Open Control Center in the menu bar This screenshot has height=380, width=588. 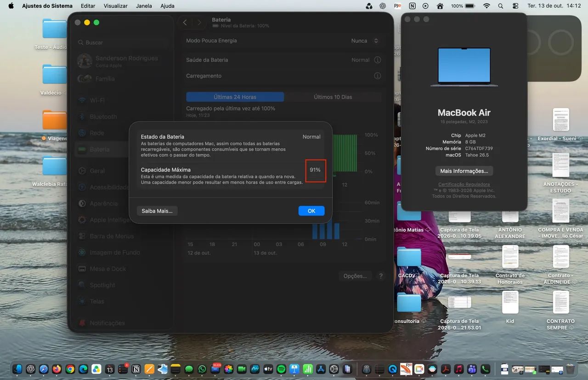tap(515, 6)
